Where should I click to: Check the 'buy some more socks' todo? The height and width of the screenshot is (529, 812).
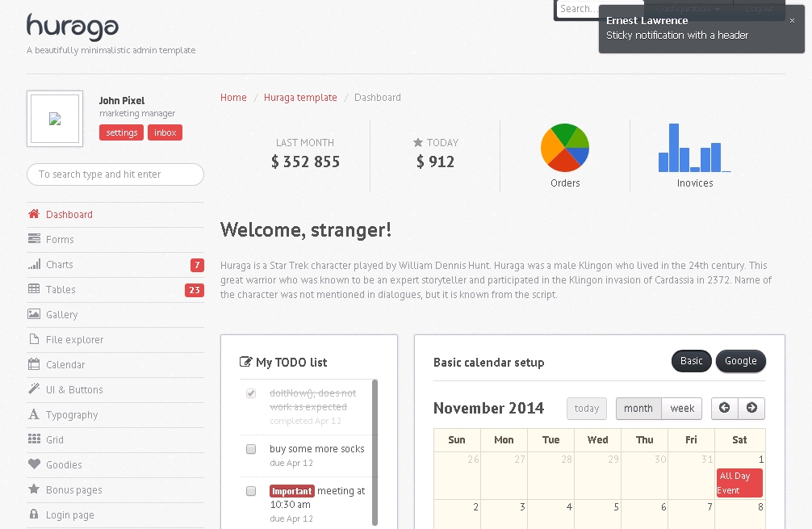click(x=251, y=449)
